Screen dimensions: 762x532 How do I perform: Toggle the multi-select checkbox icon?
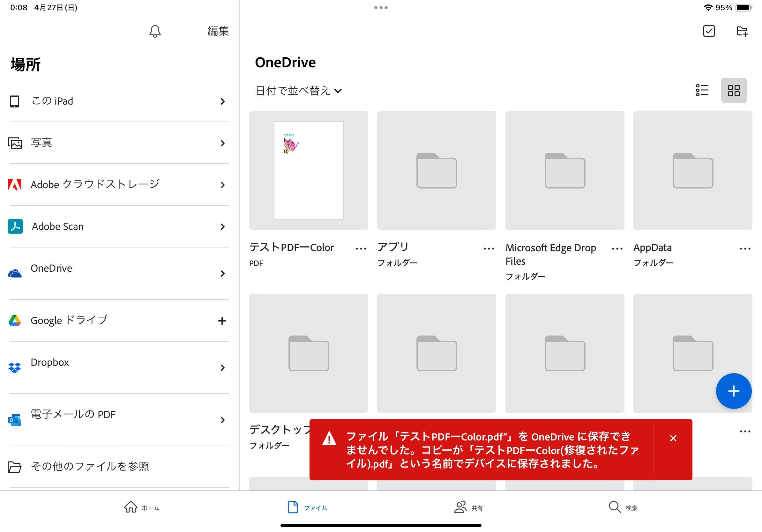click(x=709, y=31)
